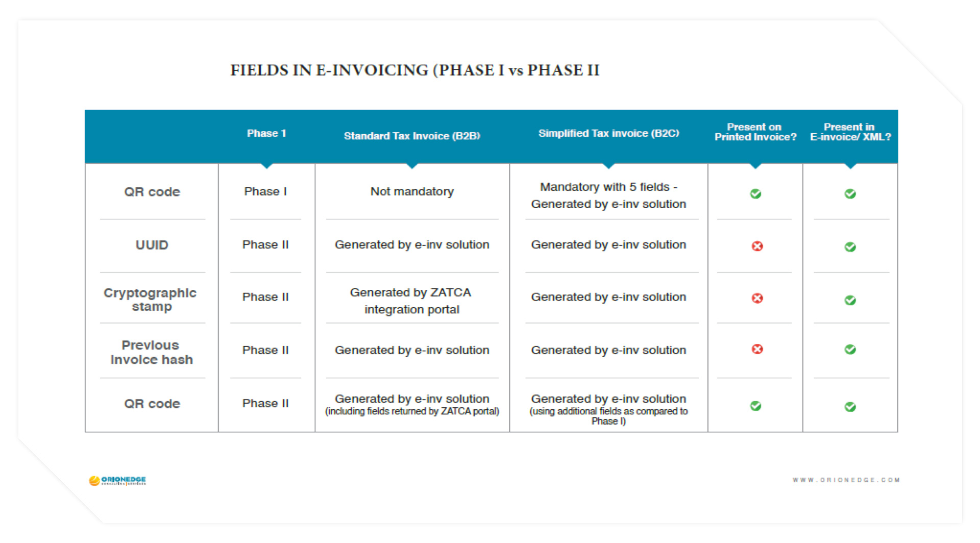Viewport: 980px width, 543px height.
Task: Select the UUID row label
Action: click(152, 245)
